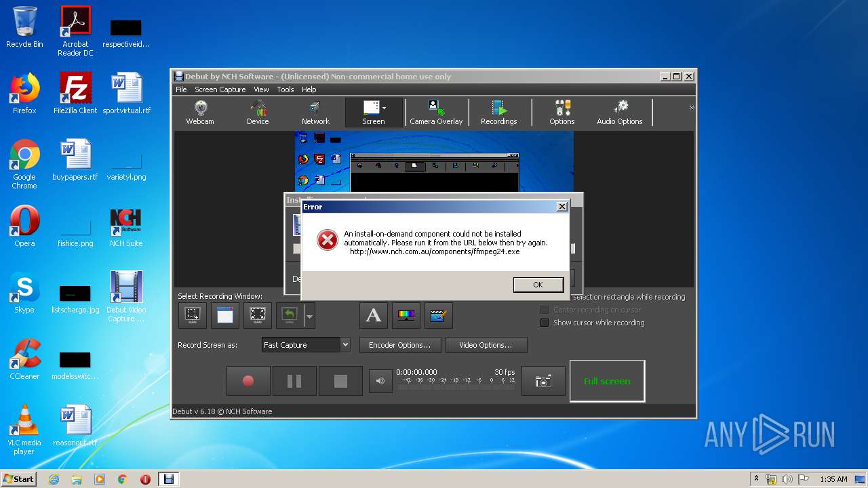Launch Firefox from desktop

click(x=24, y=94)
